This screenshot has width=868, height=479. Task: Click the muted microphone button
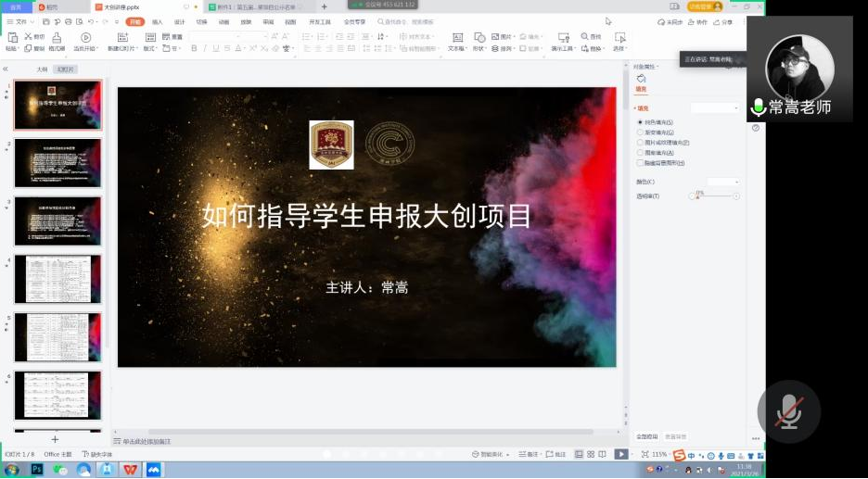[788, 410]
